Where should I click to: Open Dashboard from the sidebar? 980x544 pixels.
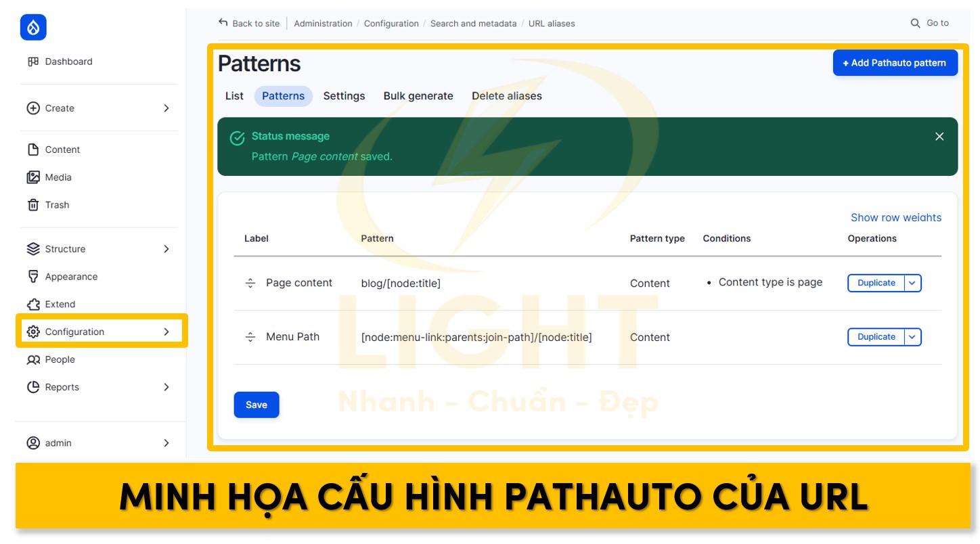click(x=68, y=62)
